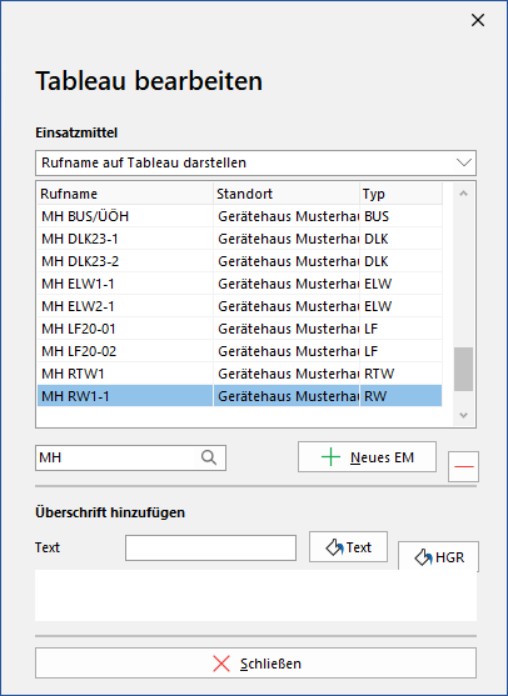The image size is (508, 696).
Task: Select the MH DLK23-2 entry
Action: pos(239,261)
